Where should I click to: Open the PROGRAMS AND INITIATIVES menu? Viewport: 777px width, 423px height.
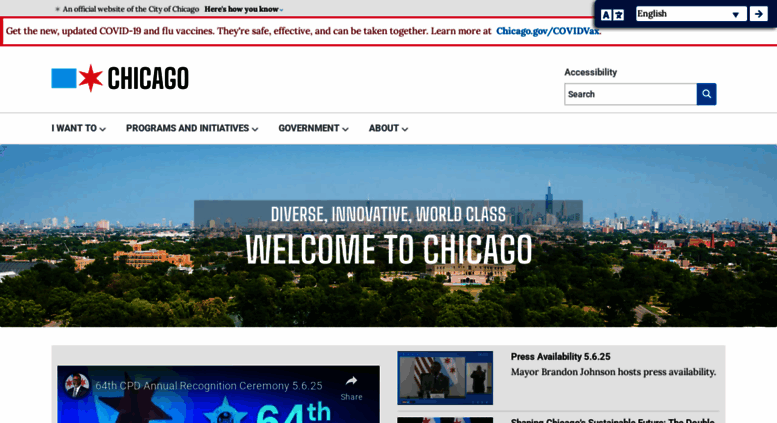192,128
